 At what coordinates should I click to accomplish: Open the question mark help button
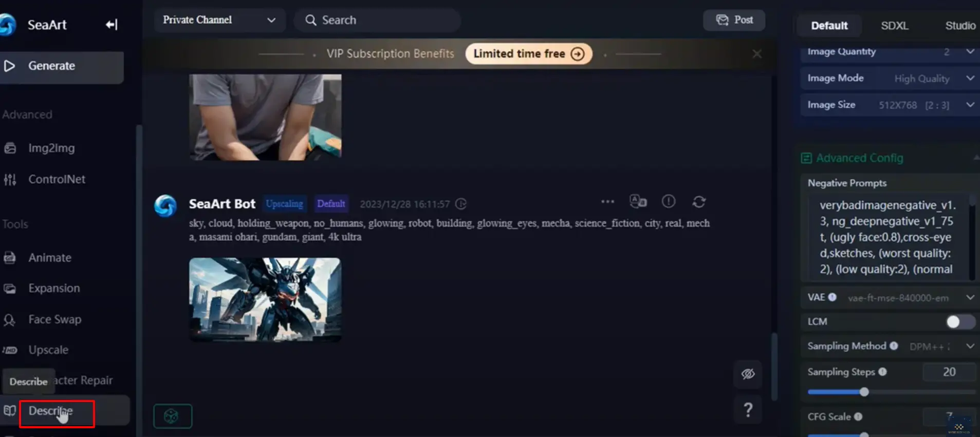click(748, 410)
